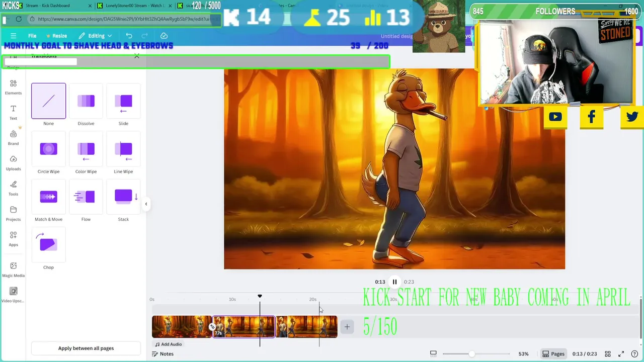The width and height of the screenshot is (644, 362).
Task: Pick the Match & Move transition
Action: [x=48, y=197]
